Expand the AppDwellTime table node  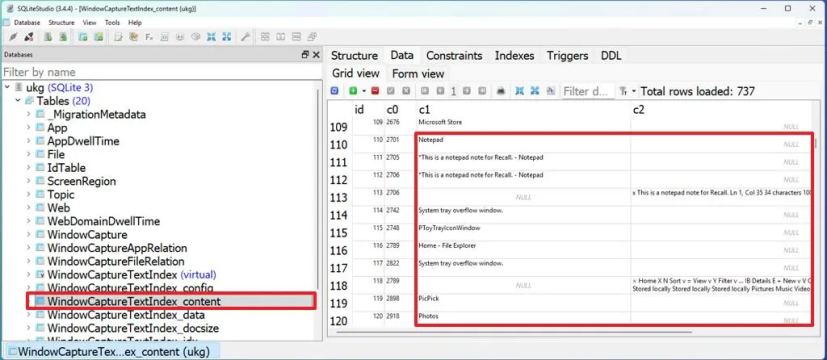point(28,141)
